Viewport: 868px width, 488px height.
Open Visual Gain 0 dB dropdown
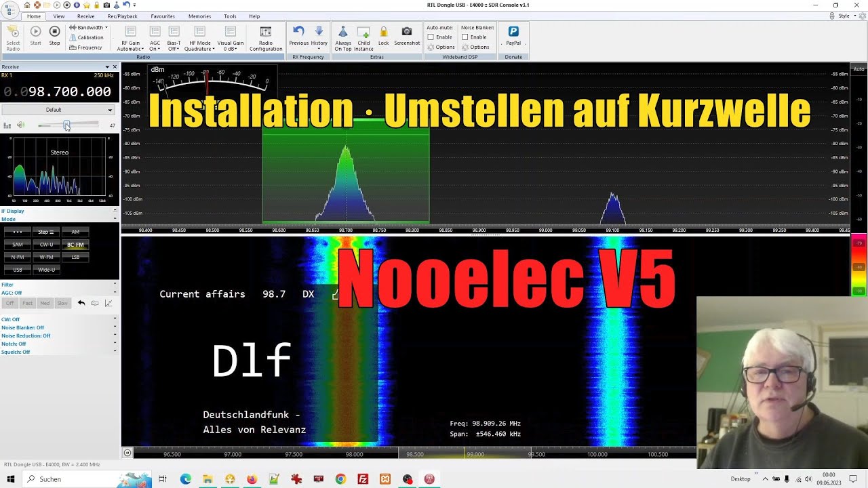(231, 39)
